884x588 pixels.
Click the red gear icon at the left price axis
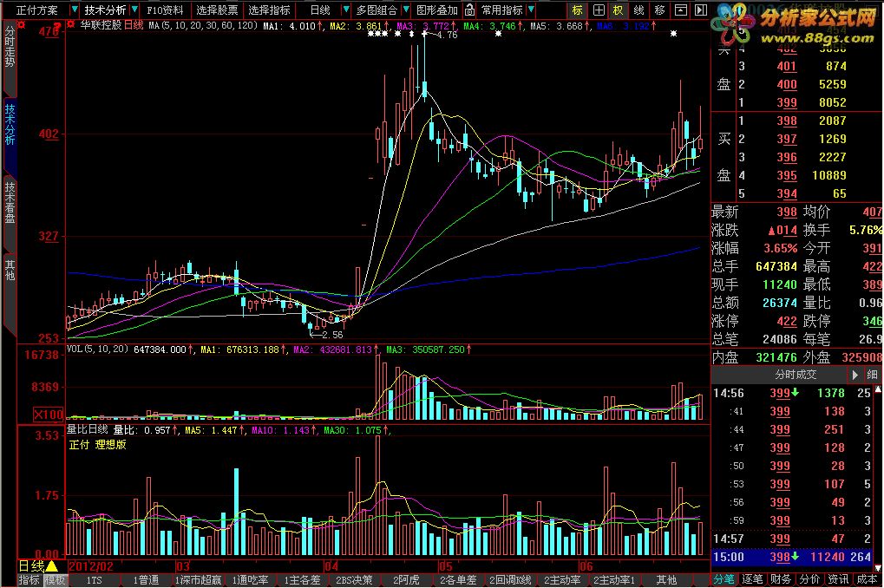[x=22, y=25]
